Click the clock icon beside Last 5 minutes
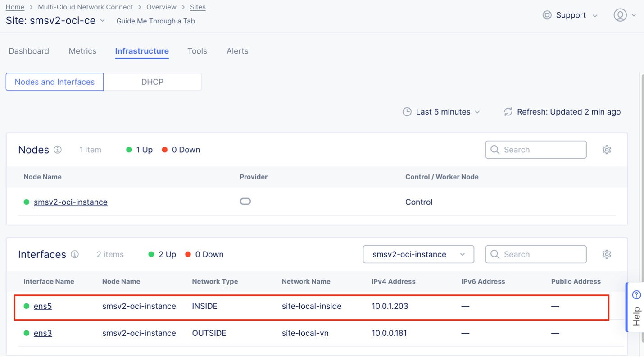Screen dimensions: 644x358 click(407, 112)
